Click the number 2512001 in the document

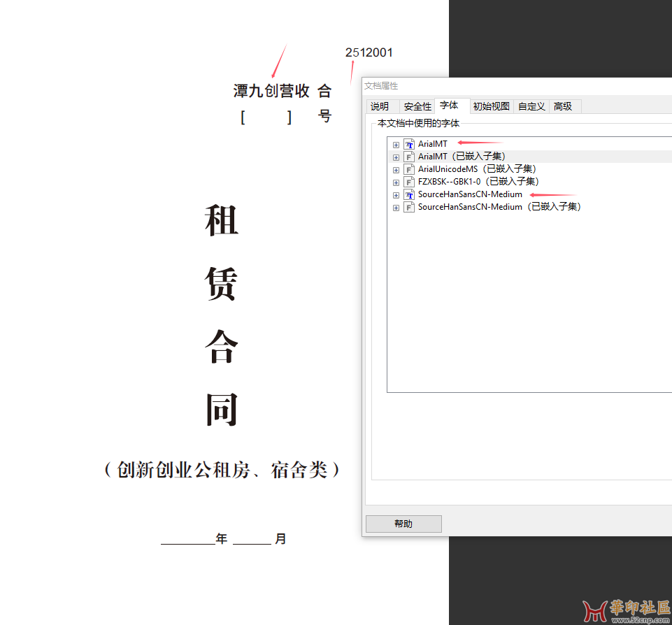tap(369, 52)
